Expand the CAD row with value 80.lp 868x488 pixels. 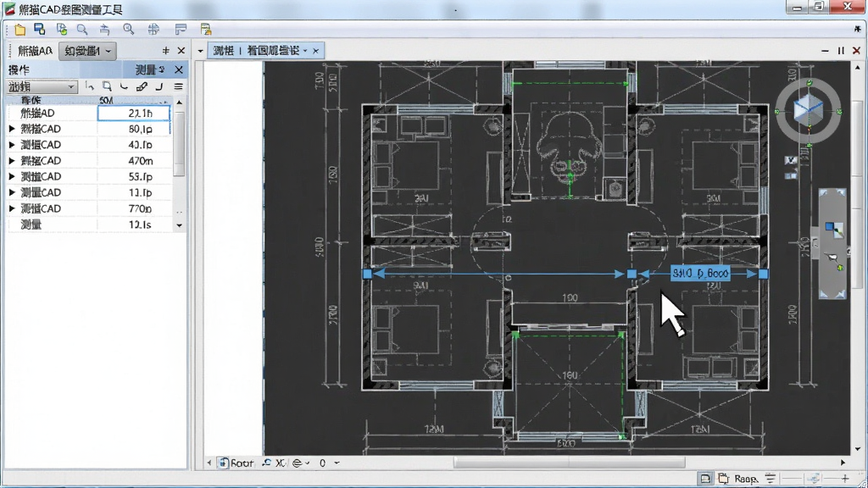click(12, 129)
